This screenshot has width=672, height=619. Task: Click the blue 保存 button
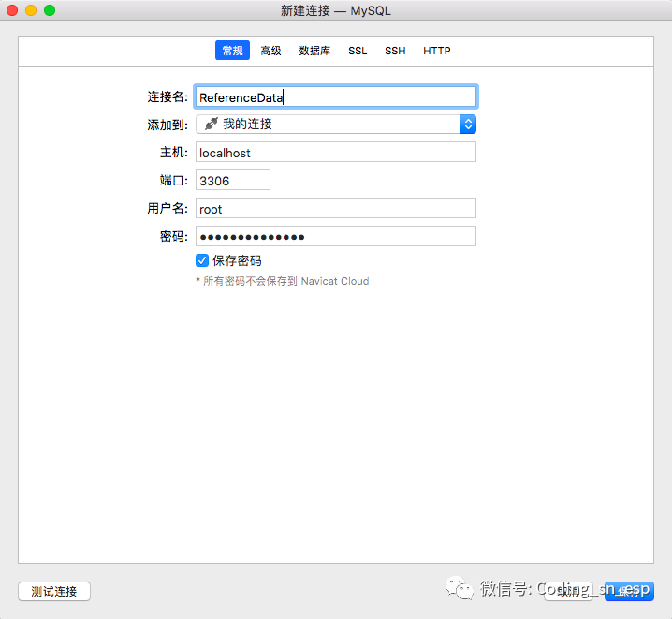[x=629, y=591]
